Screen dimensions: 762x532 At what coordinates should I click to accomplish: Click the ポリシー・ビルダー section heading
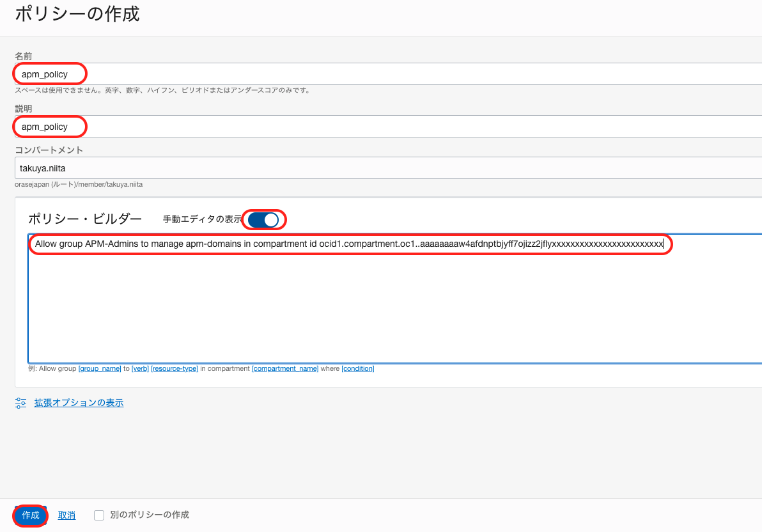tap(85, 219)
